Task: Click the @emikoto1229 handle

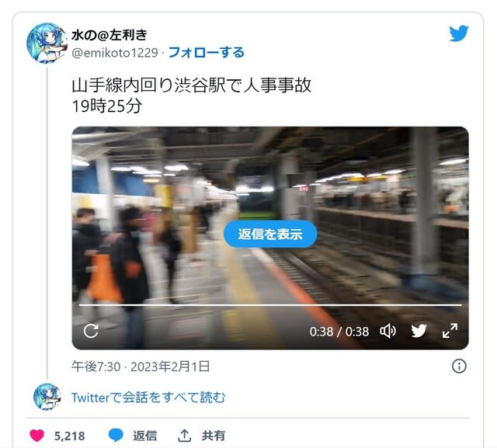Action: click(x=115, y=53)
